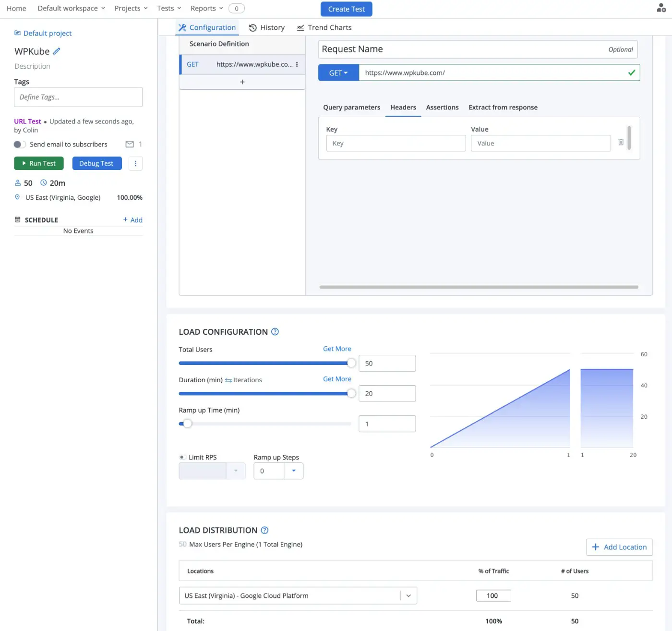Click the header Key input field
Screen dimensions: 672x631
click(396, 143)
